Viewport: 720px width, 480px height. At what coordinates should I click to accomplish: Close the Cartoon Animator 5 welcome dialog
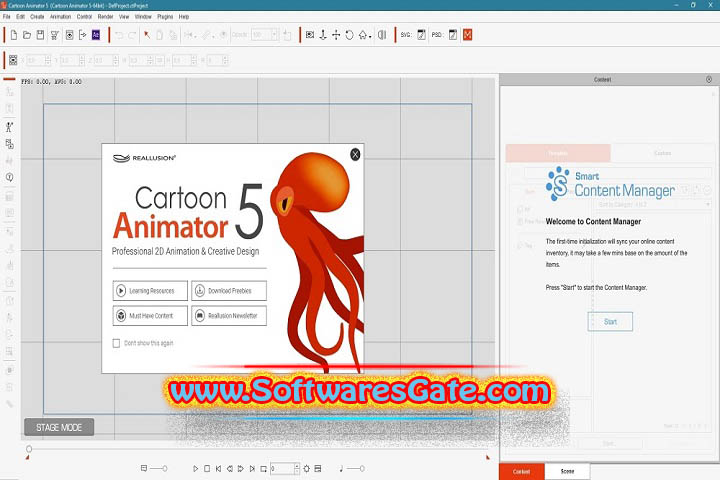(x=355, y=154)
